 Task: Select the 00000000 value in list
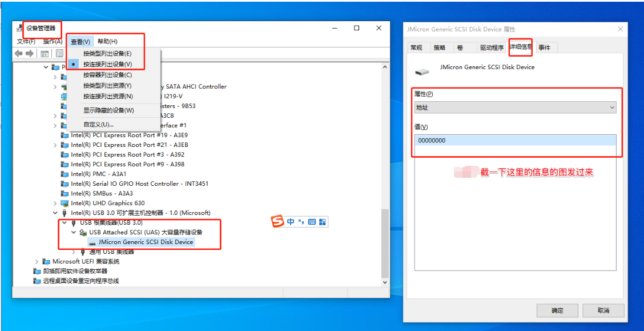(x=432, y=141)
